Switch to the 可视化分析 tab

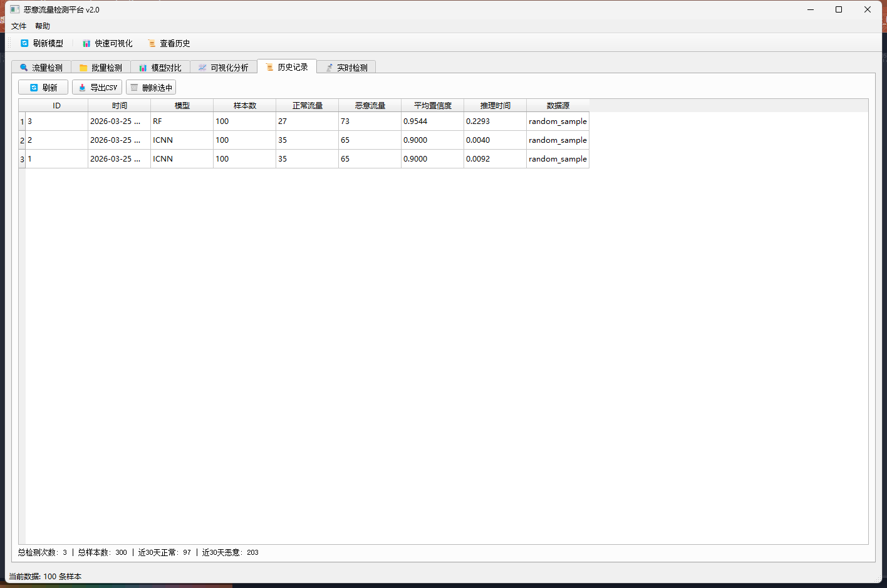pyautogui.click(x=224, y=68)
